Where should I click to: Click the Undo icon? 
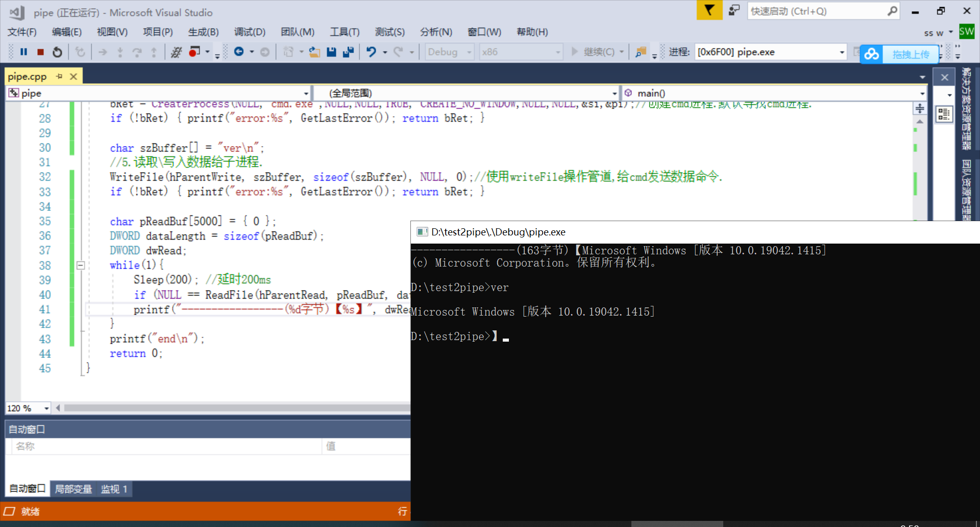click(x=372, y=52)
